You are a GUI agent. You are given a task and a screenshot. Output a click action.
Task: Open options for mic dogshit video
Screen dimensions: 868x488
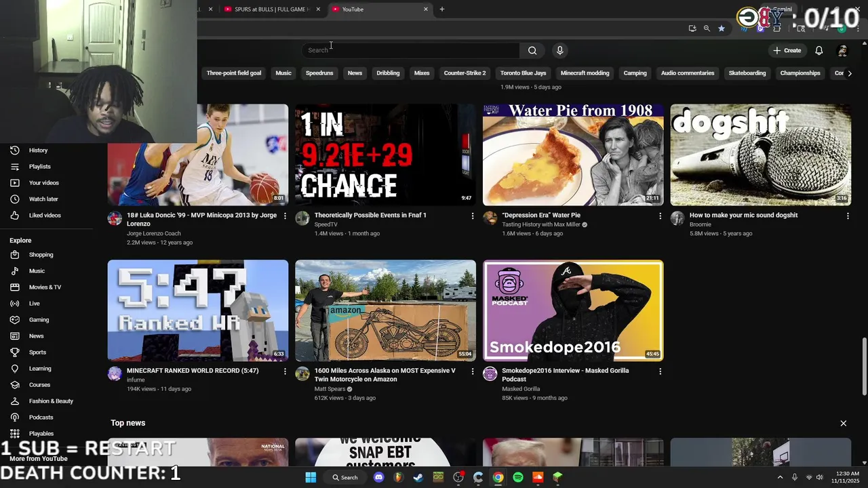pos(848,216)
